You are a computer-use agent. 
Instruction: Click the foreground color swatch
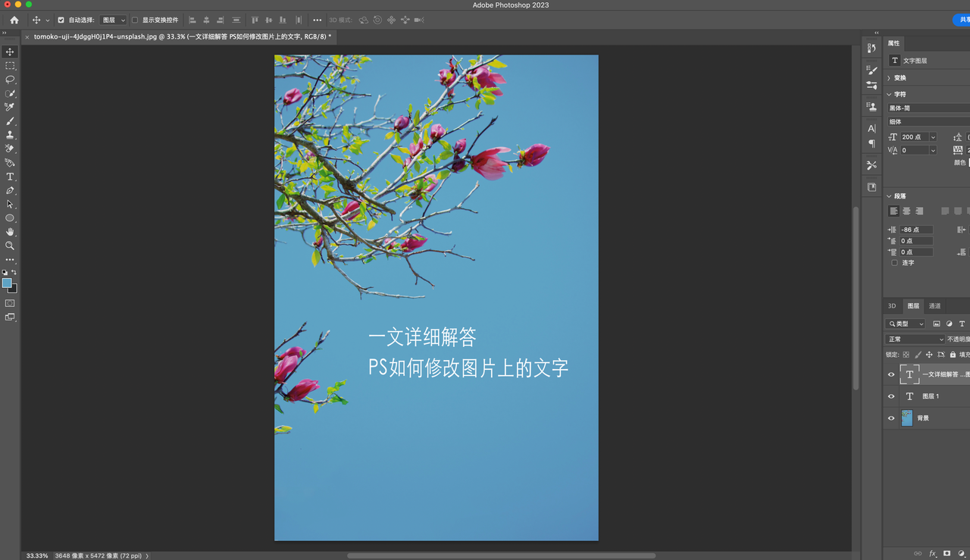(7, 283)
